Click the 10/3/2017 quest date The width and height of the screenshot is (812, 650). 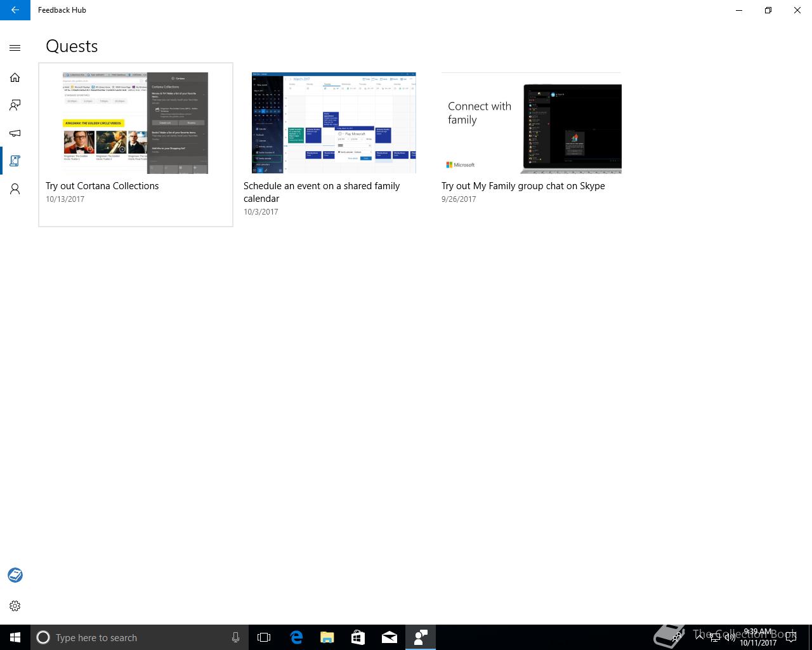click(x=261, y=212)
